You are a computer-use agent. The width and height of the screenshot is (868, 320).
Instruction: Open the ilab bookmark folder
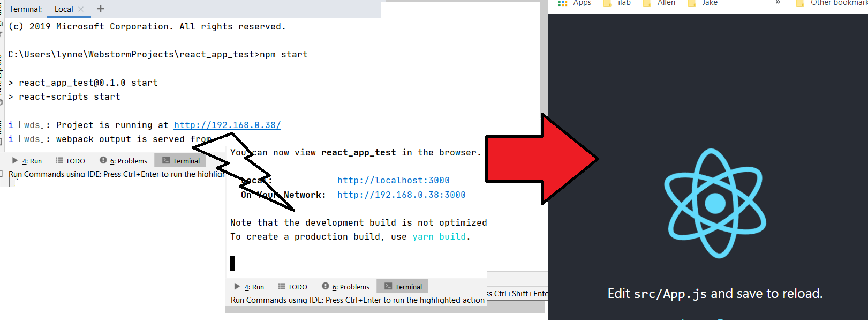[x=617, y=3]
